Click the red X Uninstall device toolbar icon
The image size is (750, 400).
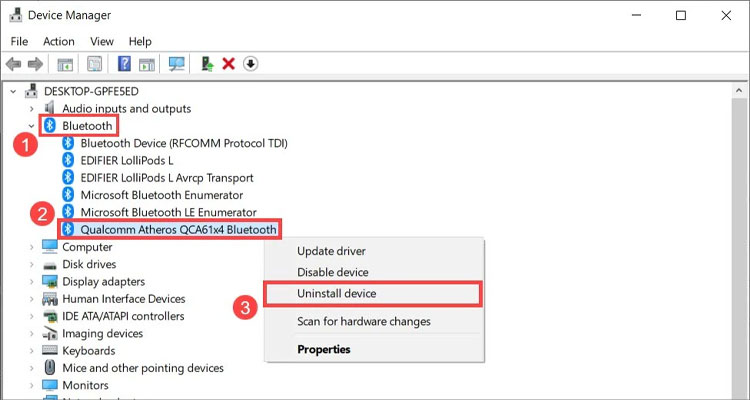[229, 64]
